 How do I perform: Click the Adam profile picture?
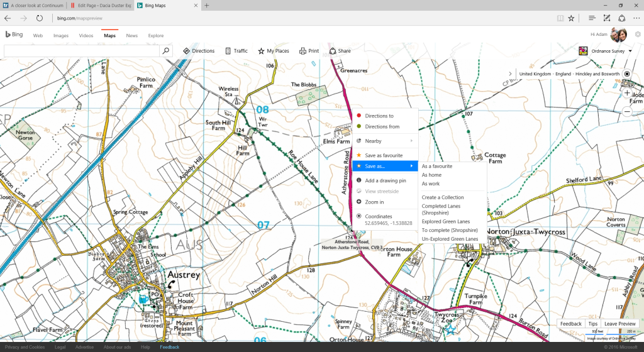click(619, 35)
